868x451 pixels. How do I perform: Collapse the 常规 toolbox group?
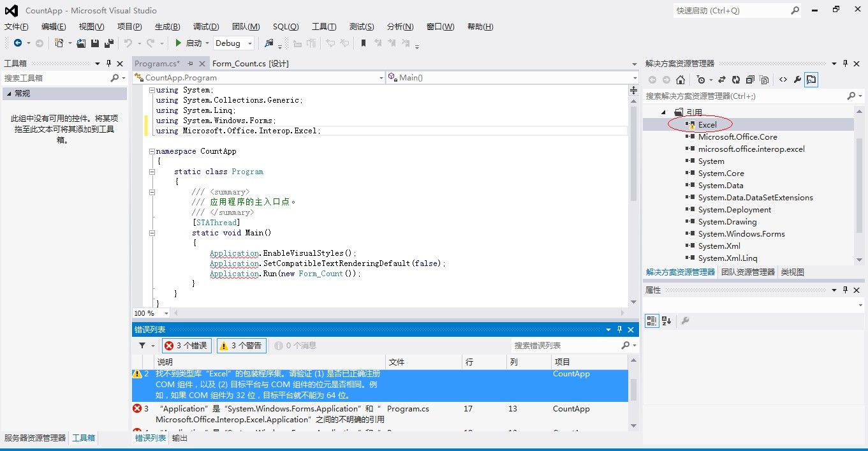[x=8, y=93]
